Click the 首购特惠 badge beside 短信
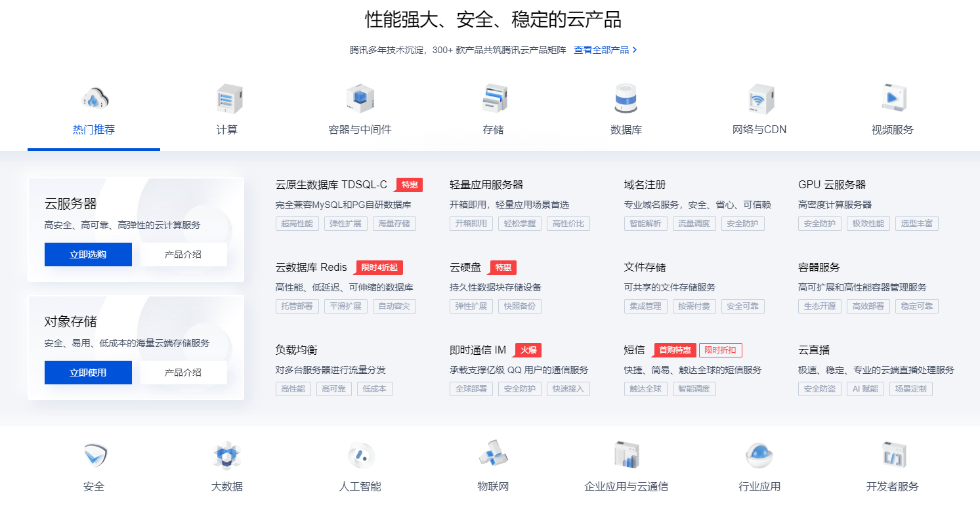Viewport: 980px width, 507px height. pyautogui.click(x=674, y=350)
